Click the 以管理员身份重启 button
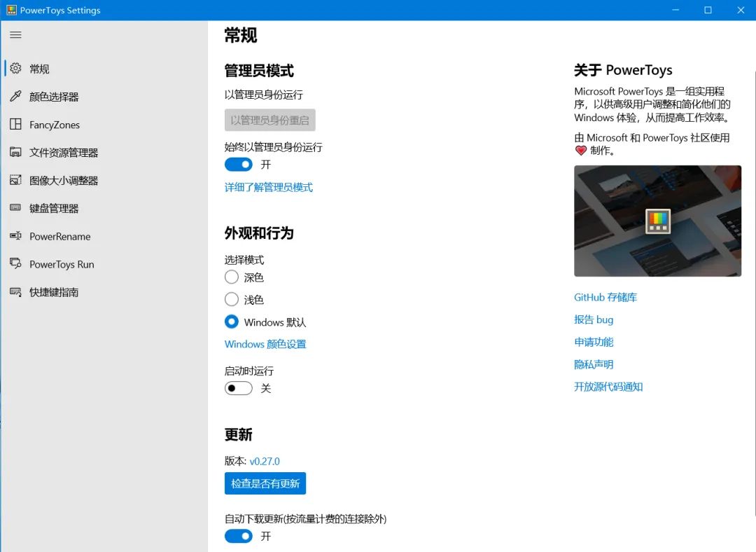Image resolution: width=756 pixels, height=552 pixels. click(x=270, y=120)
